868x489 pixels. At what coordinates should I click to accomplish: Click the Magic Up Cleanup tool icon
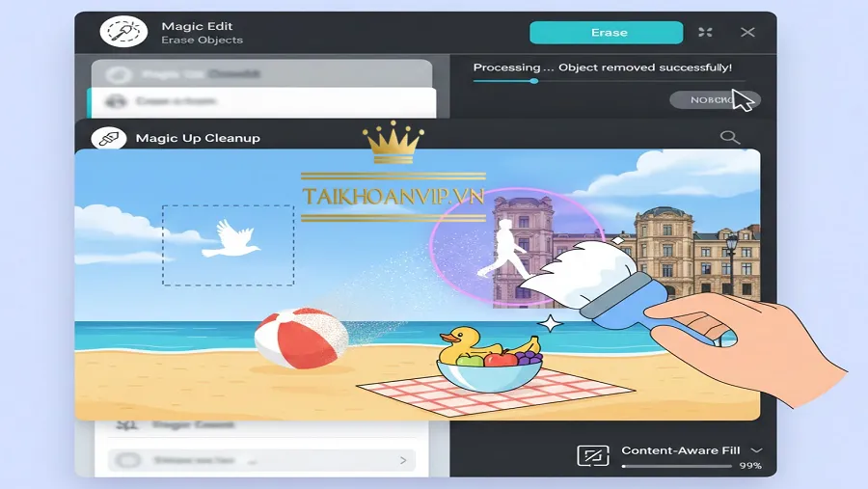pyautogui.click(x=108, y=138)
